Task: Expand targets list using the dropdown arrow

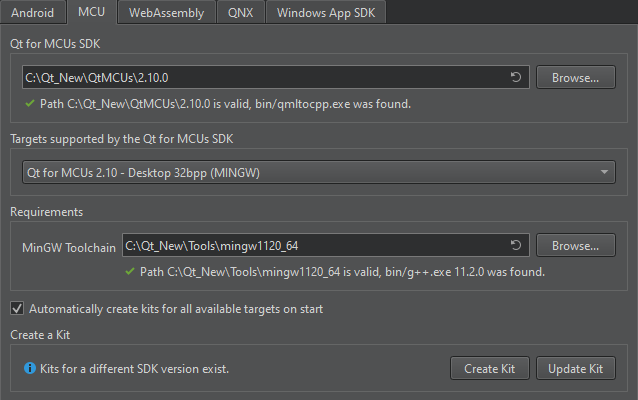Action: pos(605,172)
